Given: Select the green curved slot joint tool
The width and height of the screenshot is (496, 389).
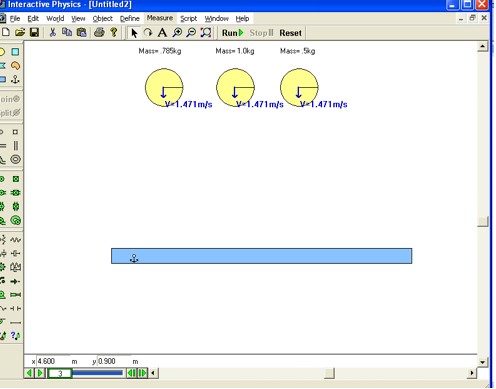Looking at the screenshot, I should point(16,220).
